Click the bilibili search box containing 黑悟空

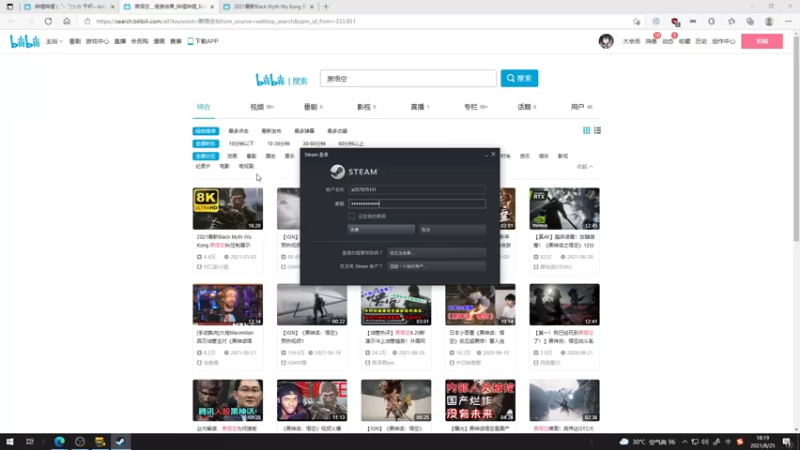[408, 79]
